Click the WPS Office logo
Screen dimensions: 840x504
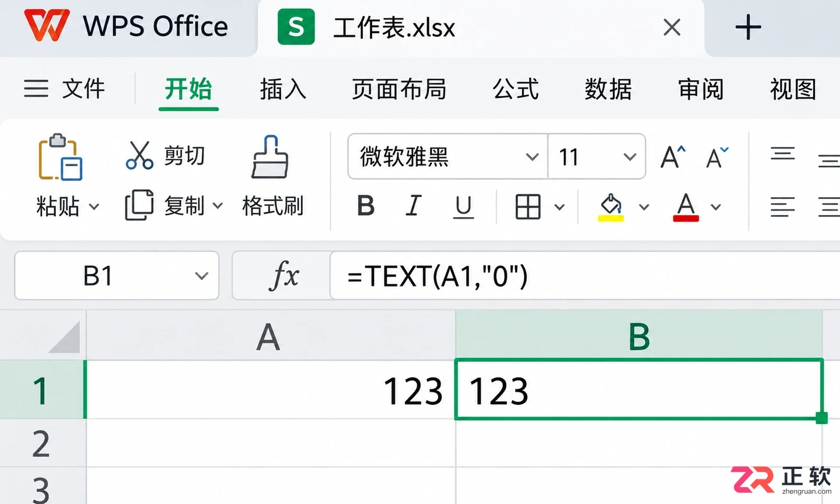coord(47,26)
